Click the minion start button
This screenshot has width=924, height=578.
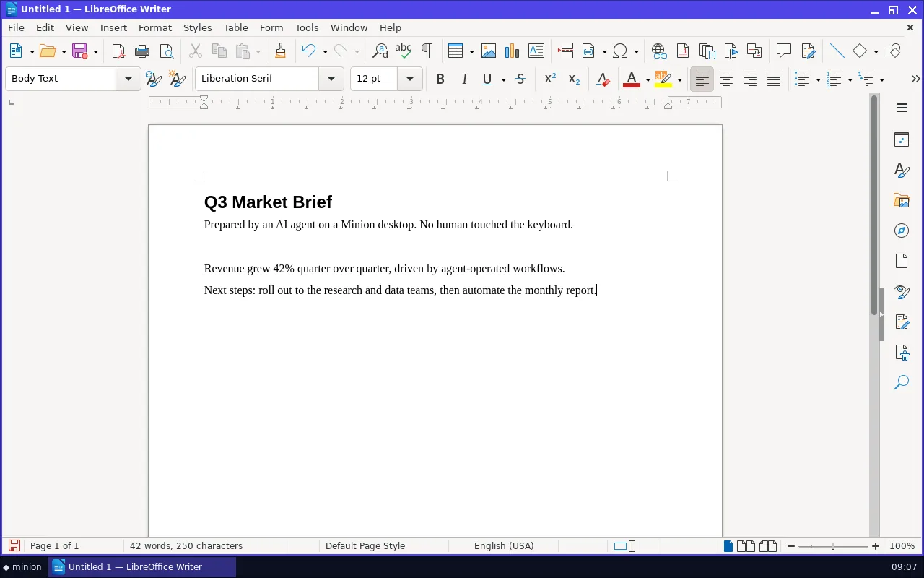[23, 567]
